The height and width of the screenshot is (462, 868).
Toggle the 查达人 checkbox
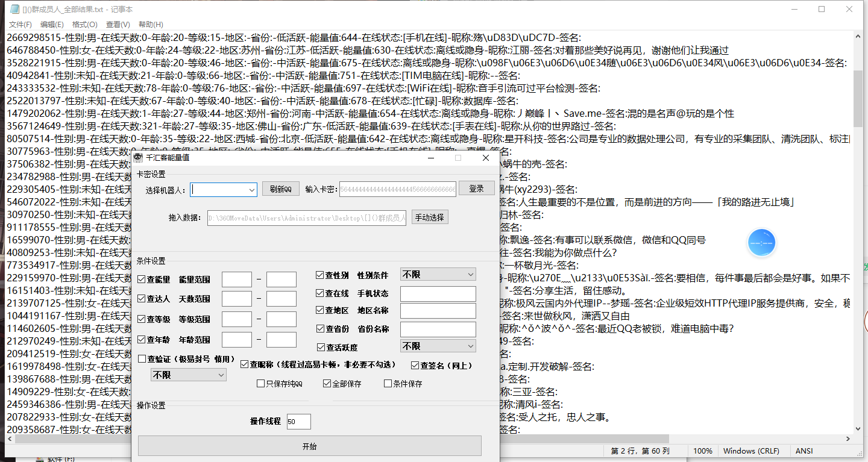point(142,299)
